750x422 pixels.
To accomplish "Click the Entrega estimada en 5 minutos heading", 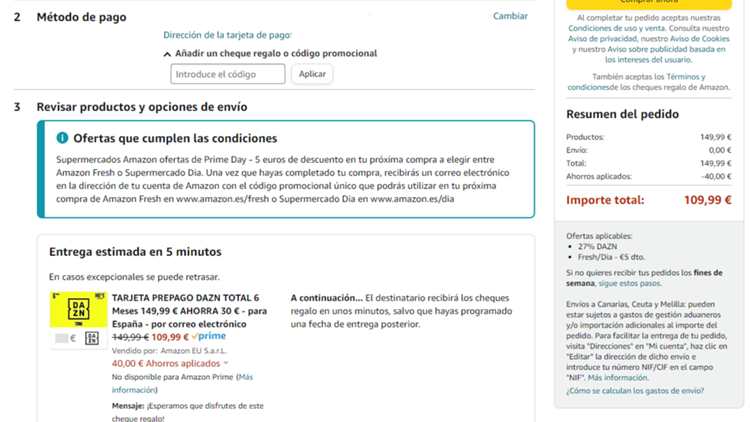I will [135, 252].
